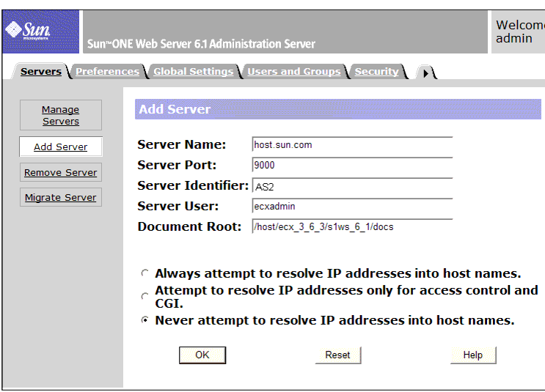The width and height of the screenshot is (545, 392).
Task: Switch to the Servers tab
Action: click(41, 72)
